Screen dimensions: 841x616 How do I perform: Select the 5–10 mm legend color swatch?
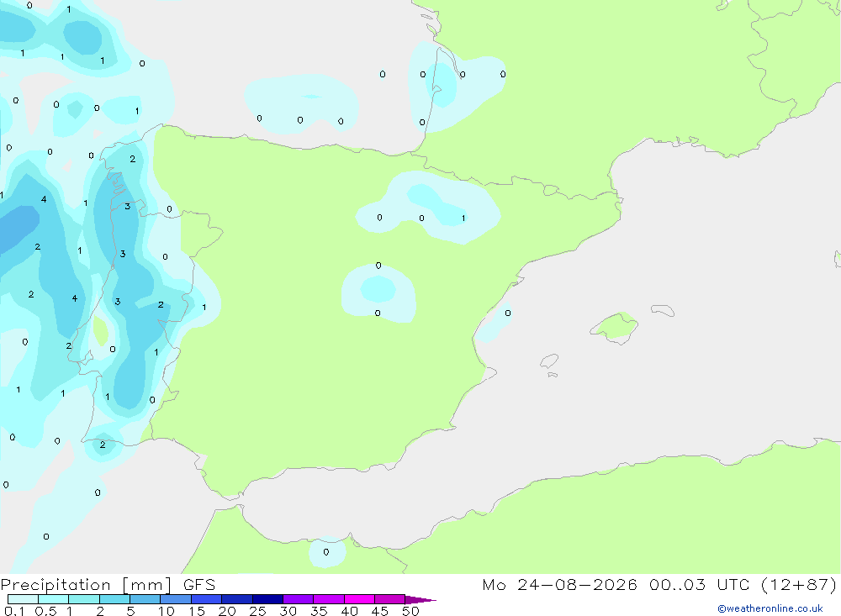[145, 599]
